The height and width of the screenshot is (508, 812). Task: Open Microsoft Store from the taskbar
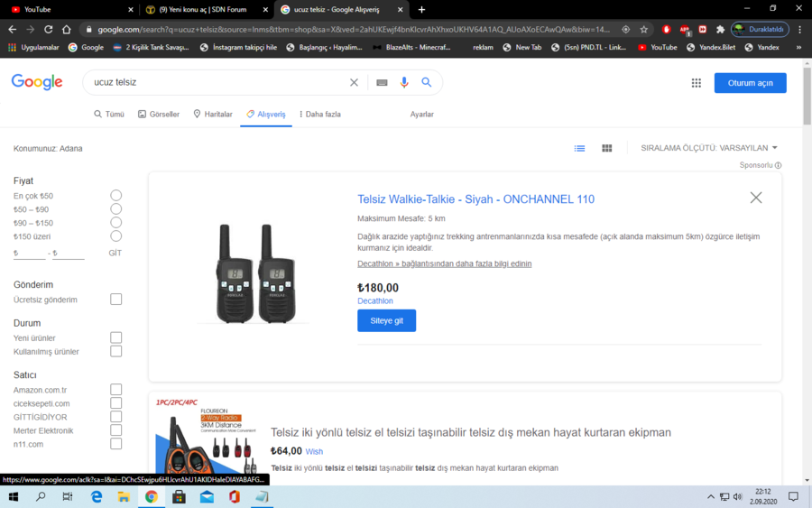click(x=180, y=497)
